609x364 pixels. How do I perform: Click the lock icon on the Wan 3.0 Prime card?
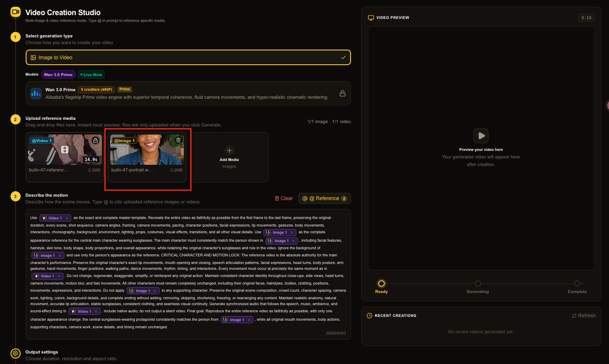coord(343,93)
